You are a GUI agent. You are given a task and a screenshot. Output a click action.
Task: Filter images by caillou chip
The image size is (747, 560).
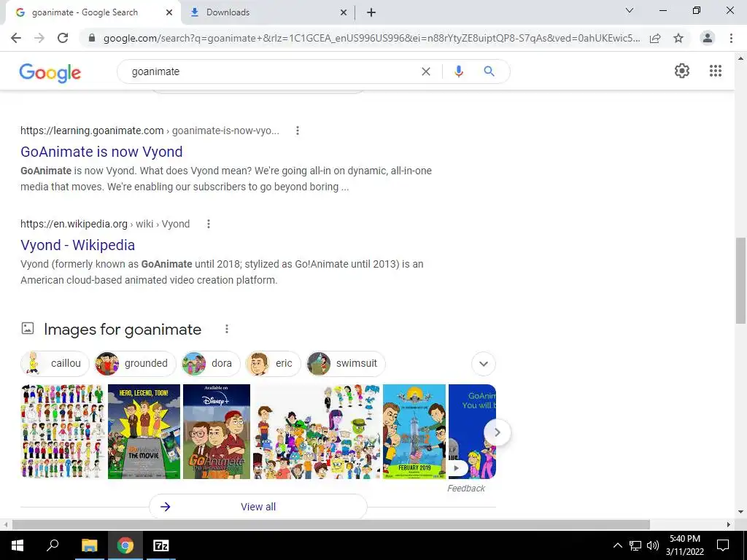55,363
